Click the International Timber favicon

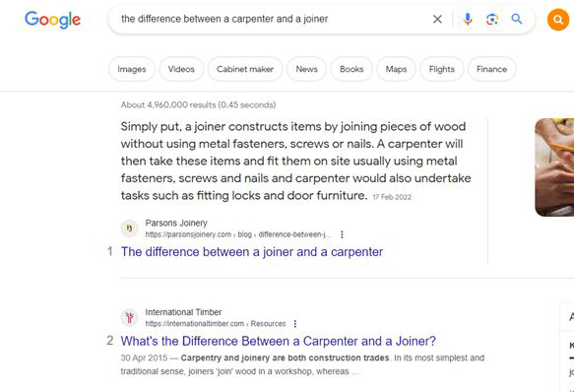(129, 317)
